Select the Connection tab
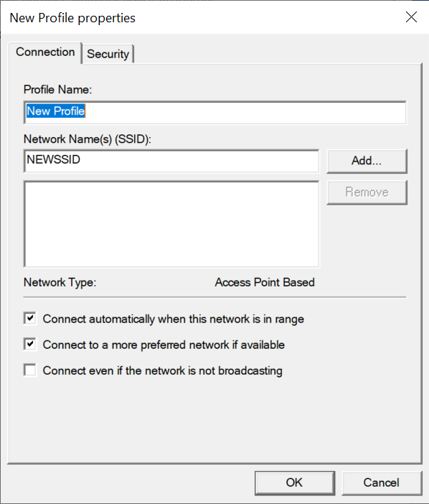This screenshot has height=504, width=429. 45,52
